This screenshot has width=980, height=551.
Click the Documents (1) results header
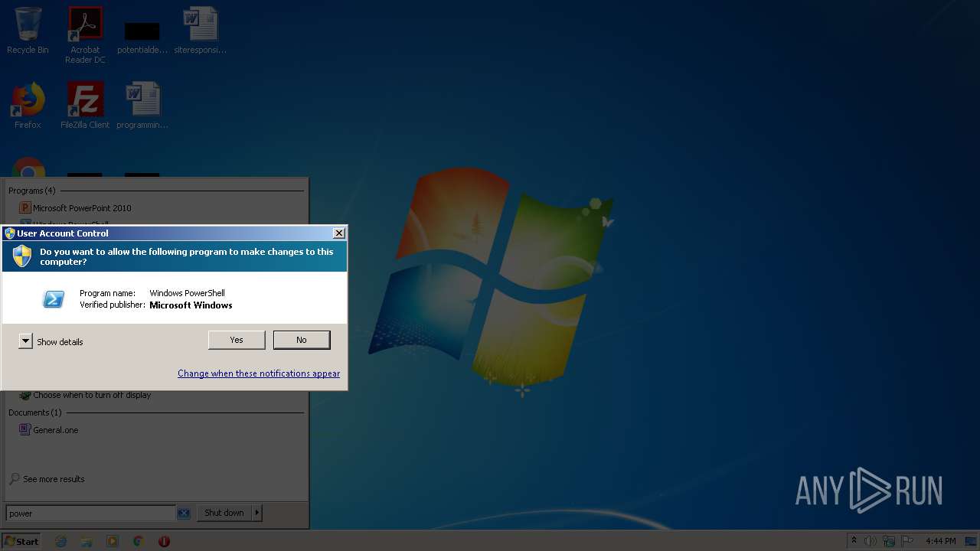[x=34, y=412]
